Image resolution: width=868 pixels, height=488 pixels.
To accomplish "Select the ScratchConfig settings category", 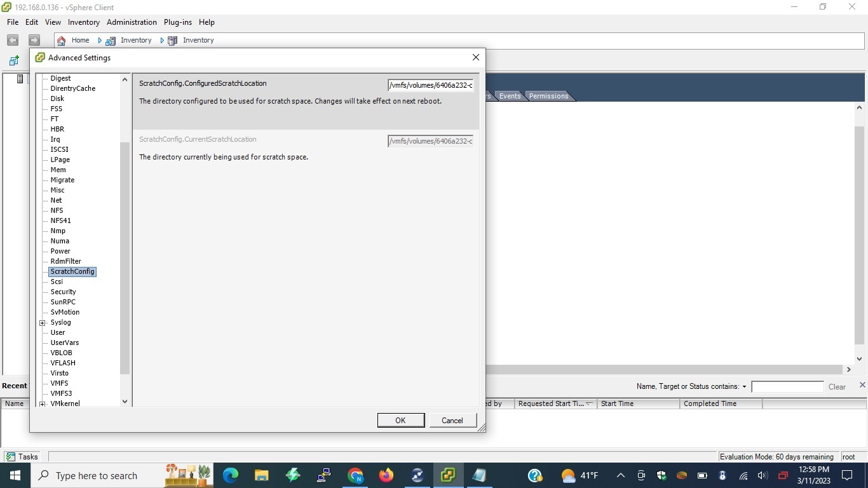I will [72, 271].
